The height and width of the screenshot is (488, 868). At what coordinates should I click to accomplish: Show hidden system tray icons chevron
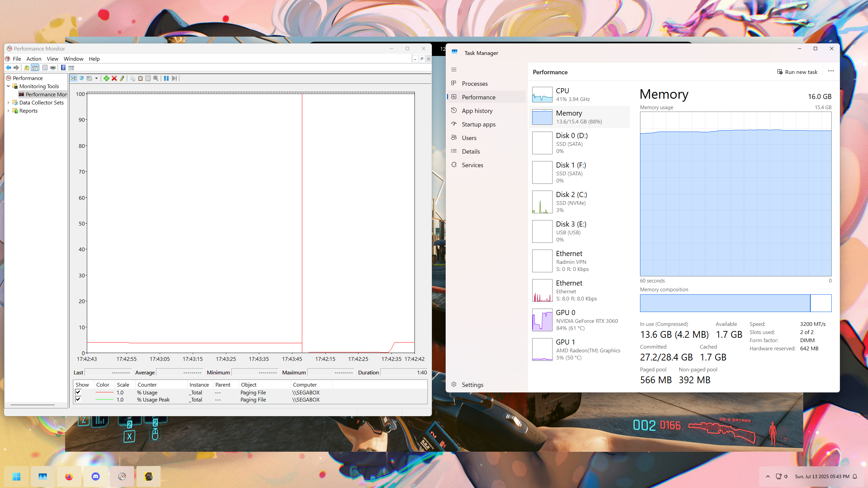coord(768,476)
